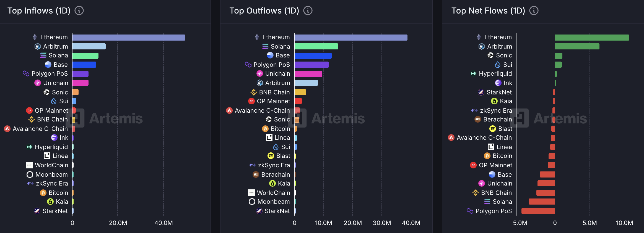Click the Blast logo in the Top Outflows chart
644x233 pixels.
(271, 156)
